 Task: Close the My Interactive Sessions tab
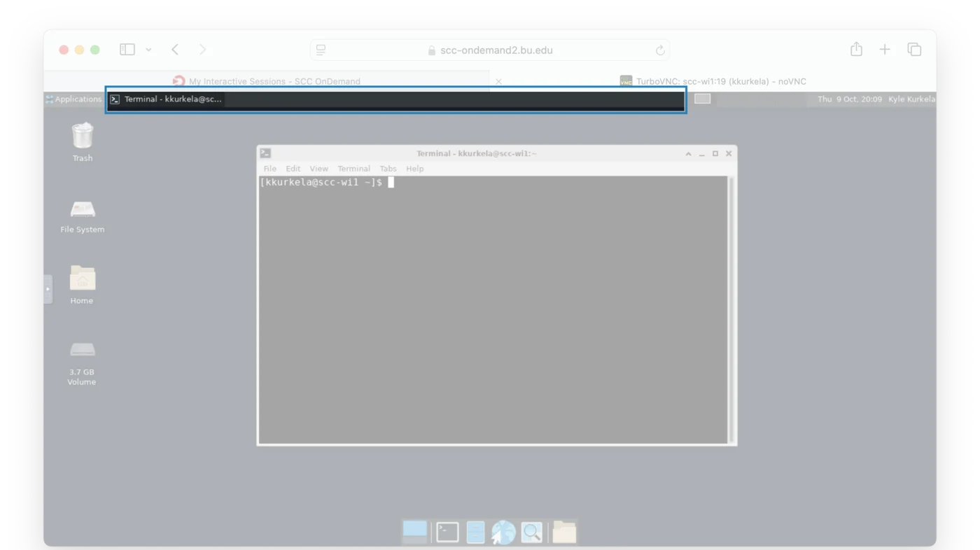click(x=498, y=81)
